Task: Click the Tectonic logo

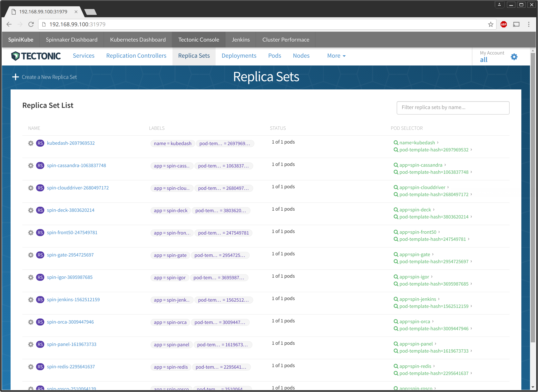Action: (x=36, y=56)
